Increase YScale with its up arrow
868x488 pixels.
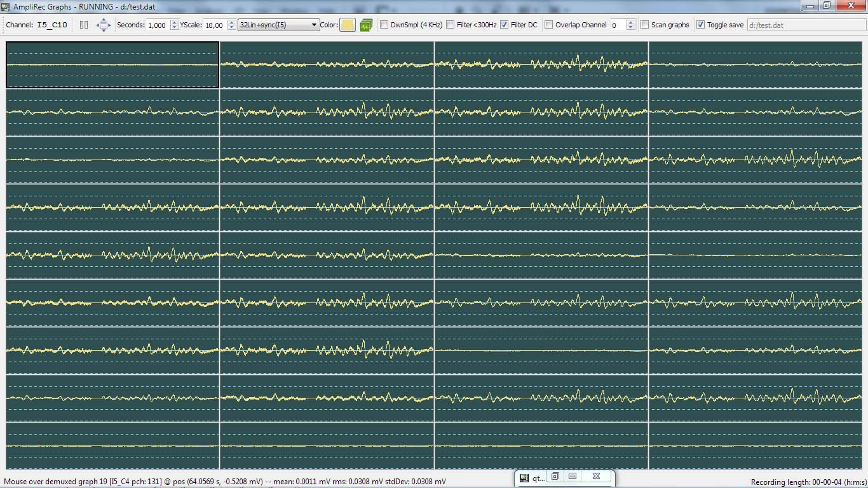232,22
